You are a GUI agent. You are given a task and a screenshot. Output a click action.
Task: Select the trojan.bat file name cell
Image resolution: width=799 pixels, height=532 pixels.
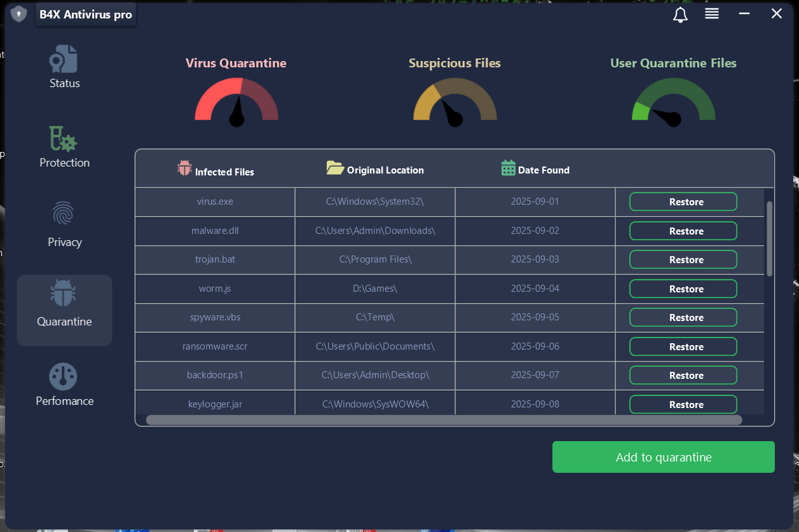215,259
